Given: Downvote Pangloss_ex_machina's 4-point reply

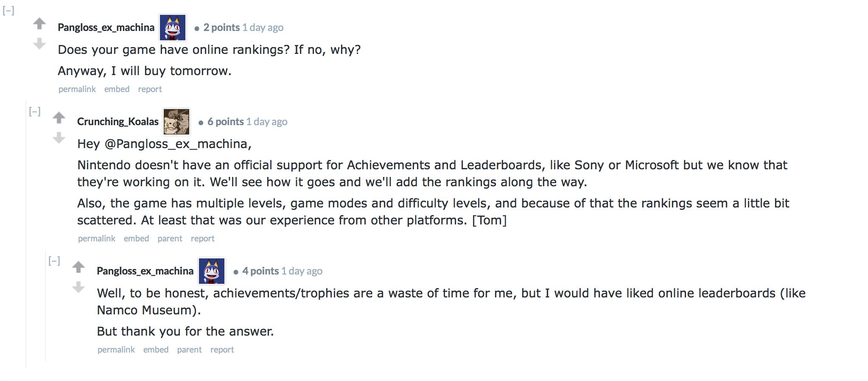Looking at the screenshot, I should click(x=78, y=287).
